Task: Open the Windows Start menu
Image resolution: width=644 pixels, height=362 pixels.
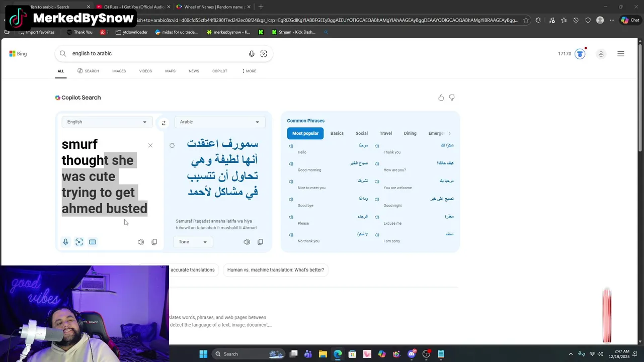Action: [x=203, y=354]
